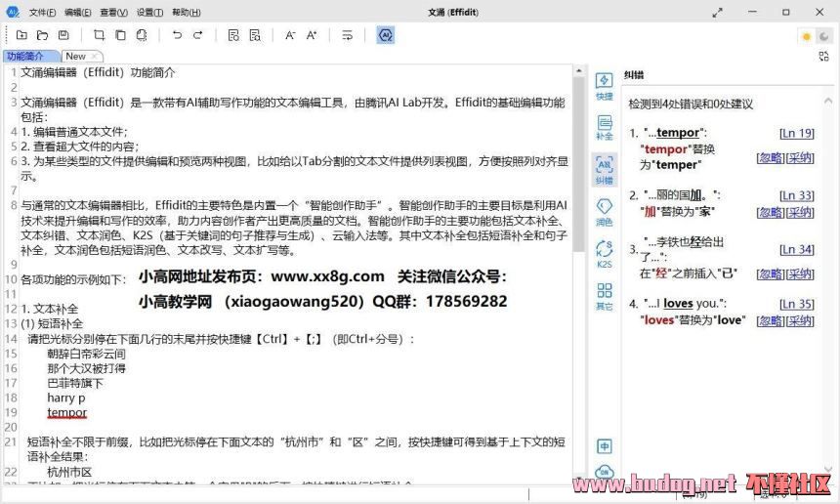The image size is (840, 504).
Task: Toggle the word wrap toolbar icon
Action: (x=347, y=35)
